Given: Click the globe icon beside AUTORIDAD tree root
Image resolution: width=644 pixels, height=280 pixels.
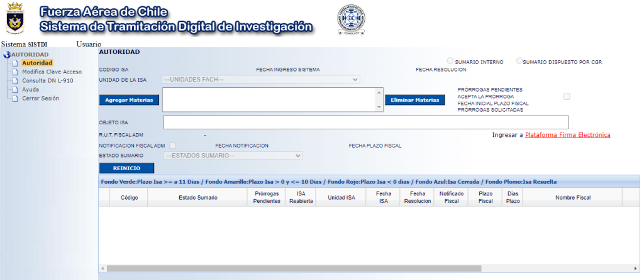Looking at the screenshot, I should tap(6, 55).
